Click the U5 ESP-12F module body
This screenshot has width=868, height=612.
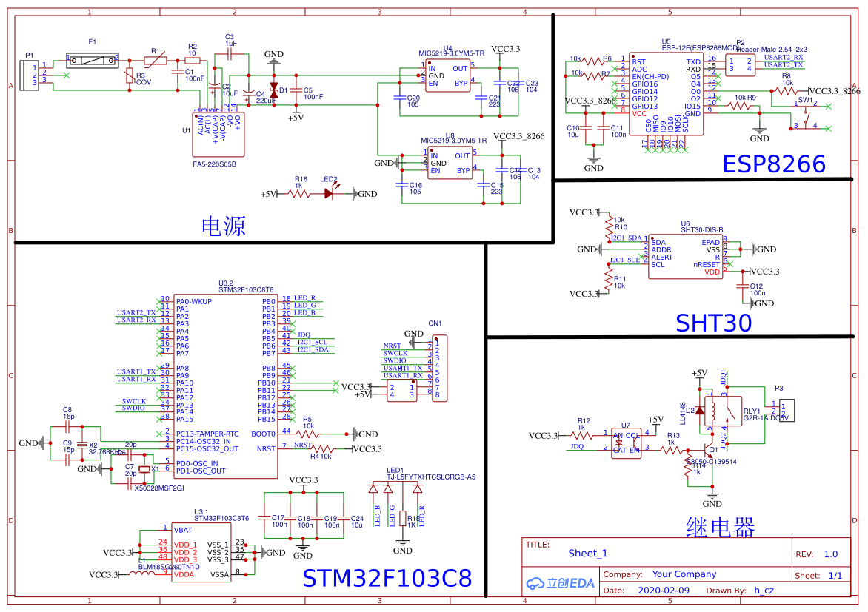click(x=667, y=94)
